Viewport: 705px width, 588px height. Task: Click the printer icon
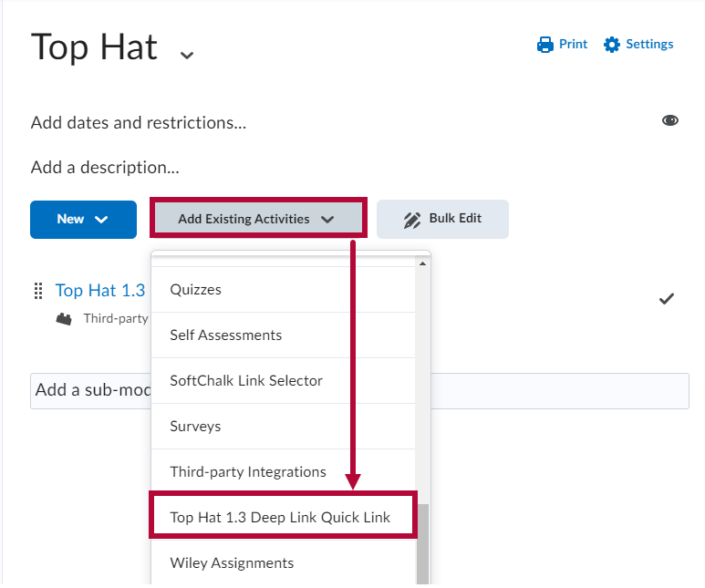[545, 45]
